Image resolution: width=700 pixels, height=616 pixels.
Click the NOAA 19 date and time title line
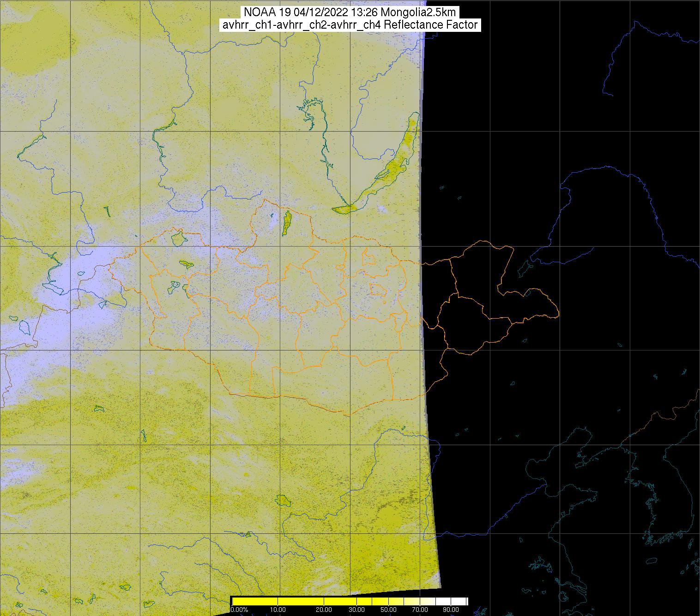pos(350,12)
